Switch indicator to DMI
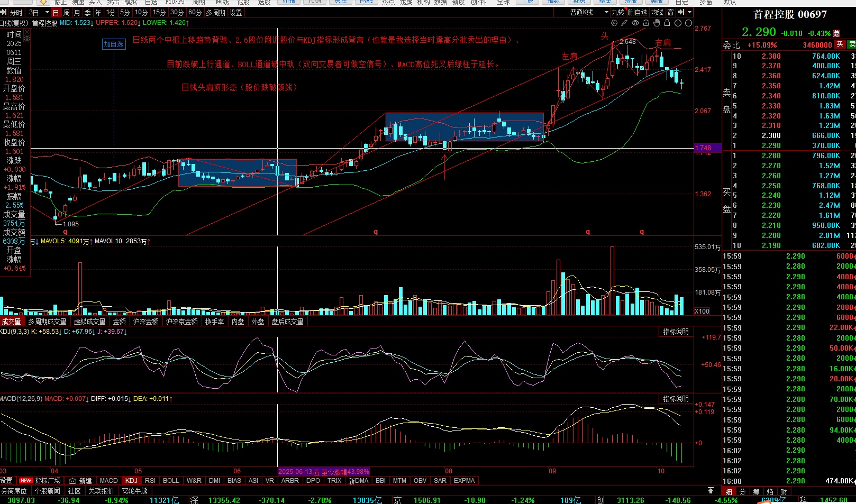 point(214,481)
